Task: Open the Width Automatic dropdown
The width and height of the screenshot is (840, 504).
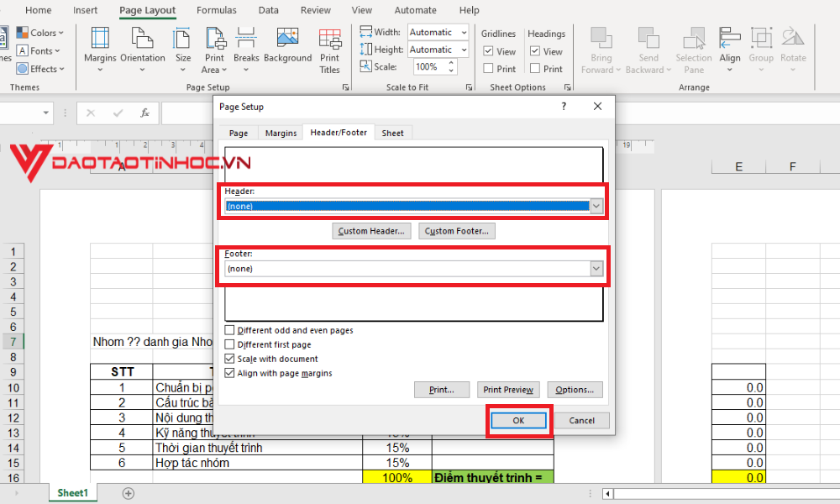Action: click(x=464, y=32)
